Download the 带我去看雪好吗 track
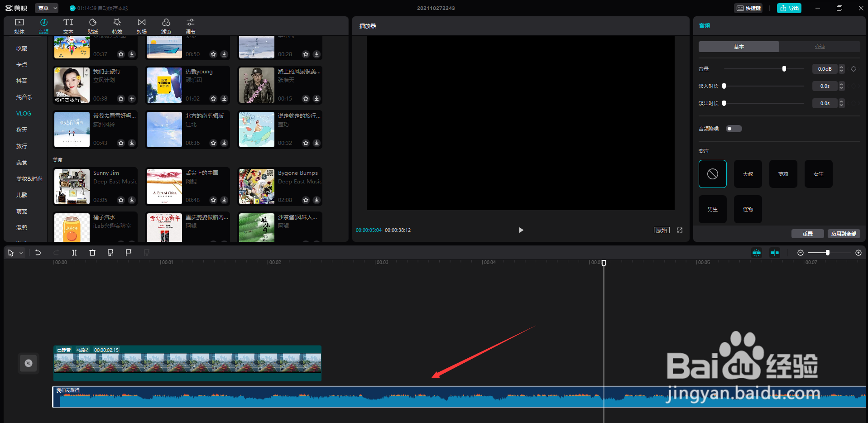 pos(132,143)
